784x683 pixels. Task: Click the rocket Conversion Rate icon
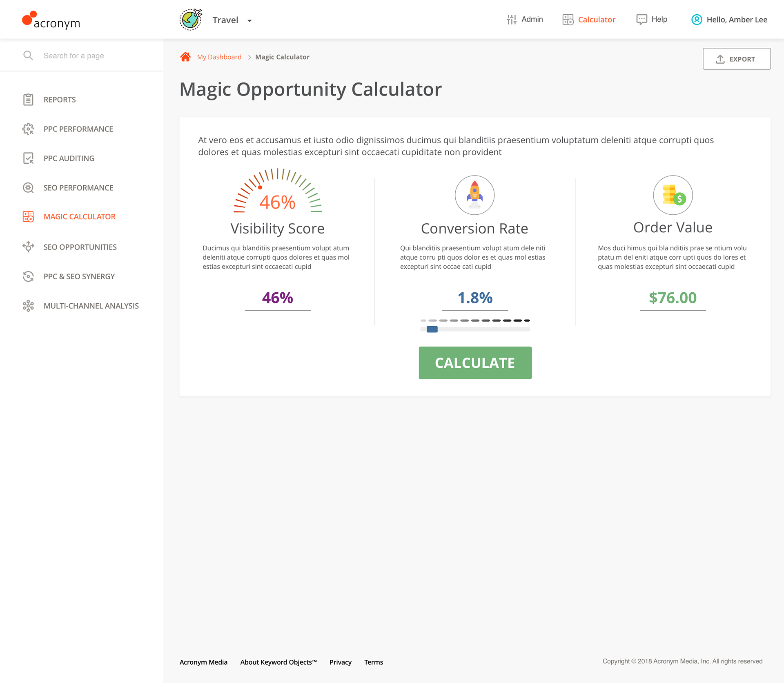(474, 195)
